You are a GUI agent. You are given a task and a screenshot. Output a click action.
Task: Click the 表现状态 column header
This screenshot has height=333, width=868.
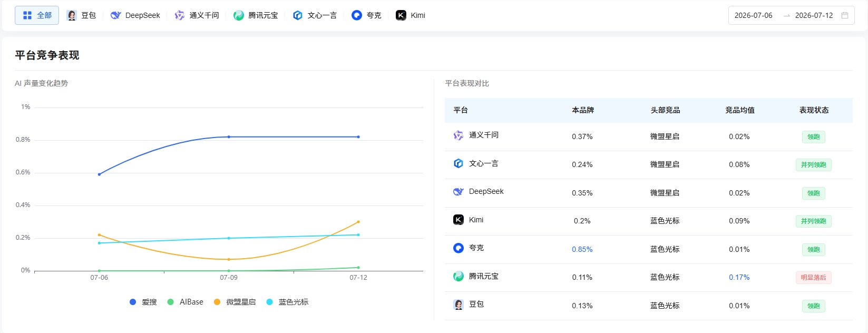click(x=814, y=110)
